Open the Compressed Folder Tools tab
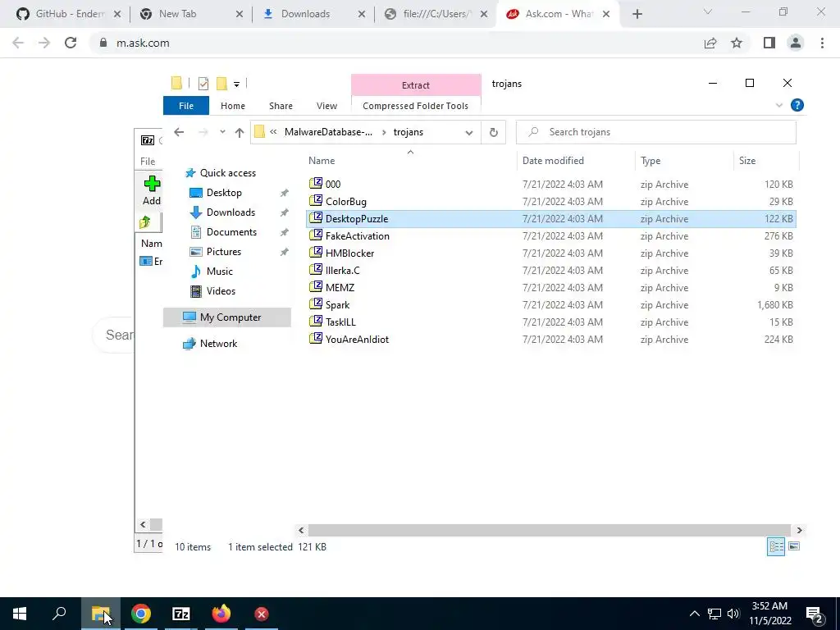 click(415, 106)
